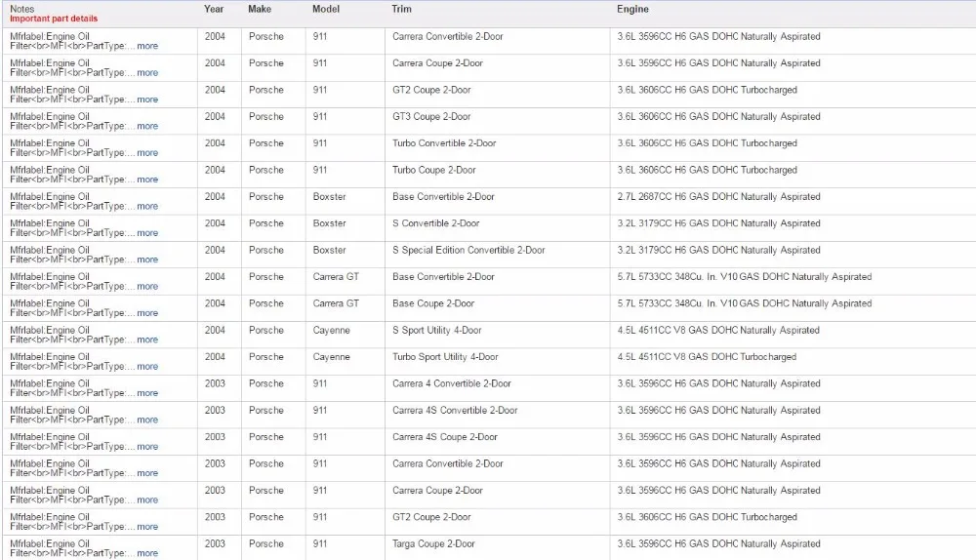Select 'GT3 Coupe 2-Door' trim cell
Screen dimensions: 976x560
431,117
